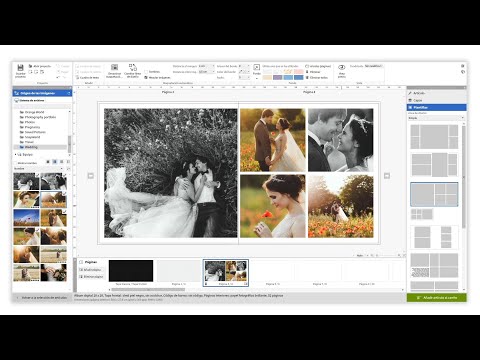Collapse the Origen de las imágenes panel
The image size is (480, 360).
point(69,93)
